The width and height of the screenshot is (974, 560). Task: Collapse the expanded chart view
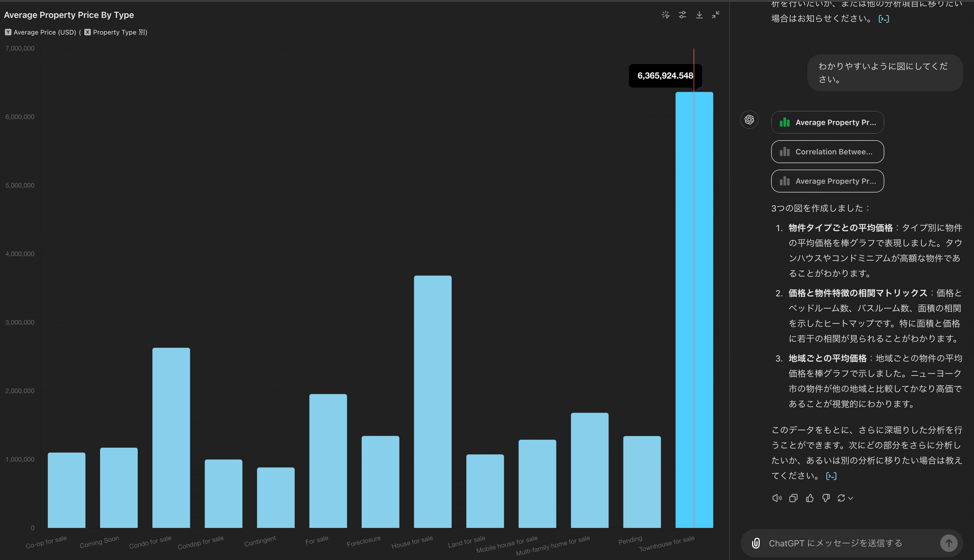tap(715, 15)
